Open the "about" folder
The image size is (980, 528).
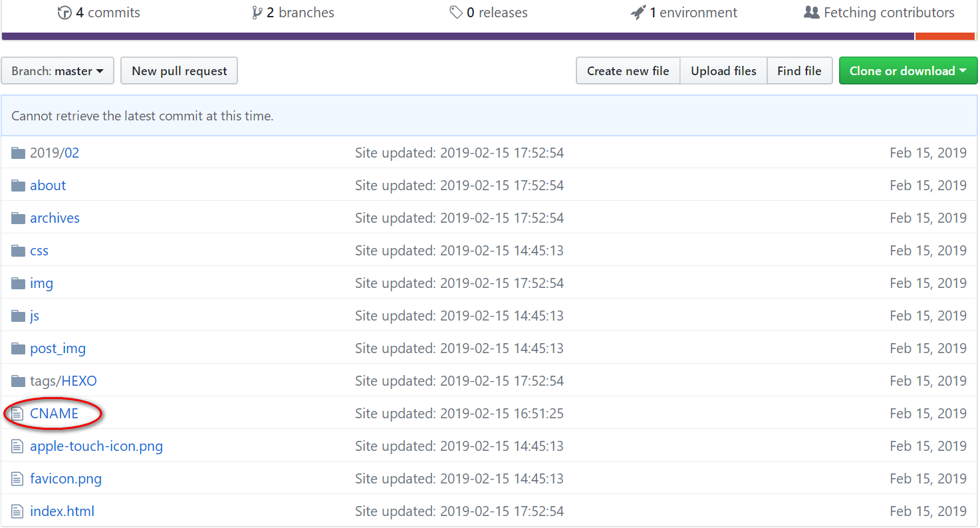pos(47,185)
